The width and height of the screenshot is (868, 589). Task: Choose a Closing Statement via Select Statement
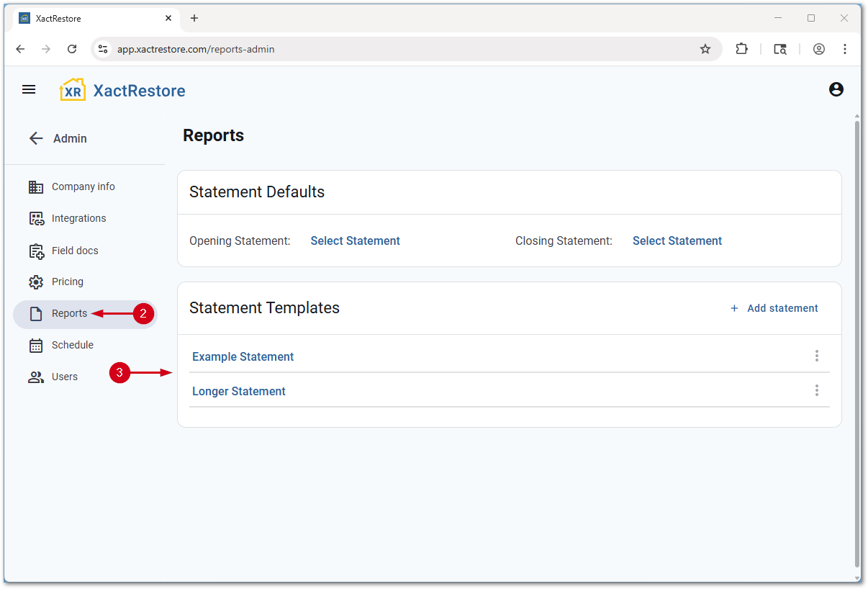click(x=677, y=241)
